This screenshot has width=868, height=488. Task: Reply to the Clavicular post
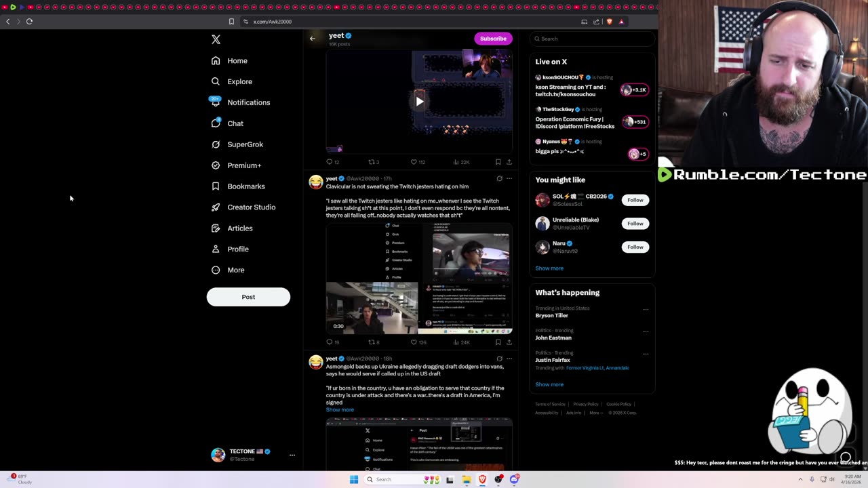332,342
